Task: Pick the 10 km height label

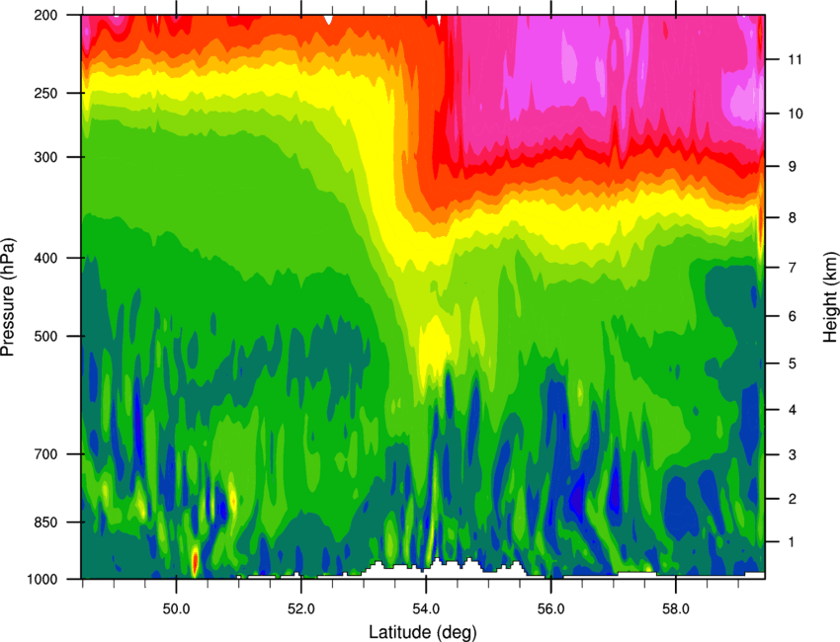Action: coord(796,114)
